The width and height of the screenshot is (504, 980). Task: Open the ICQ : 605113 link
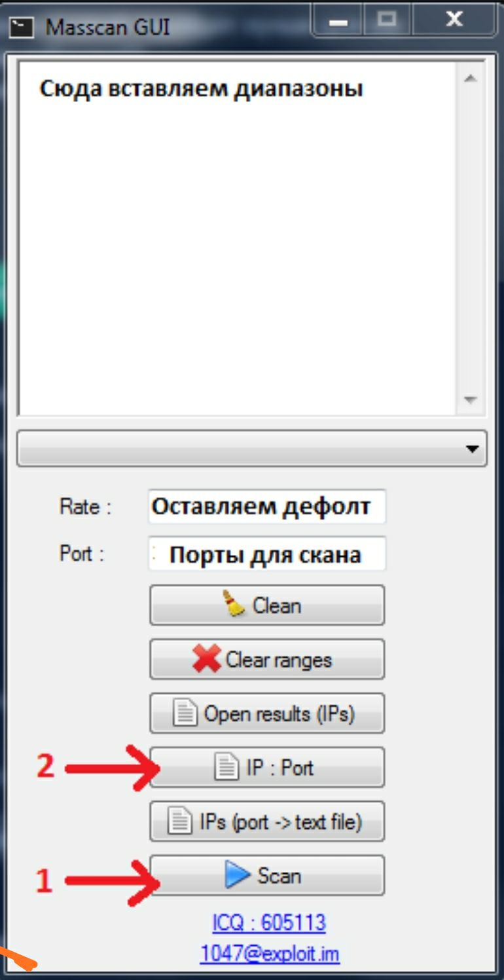pyautogui.click(x=269, y=923)
